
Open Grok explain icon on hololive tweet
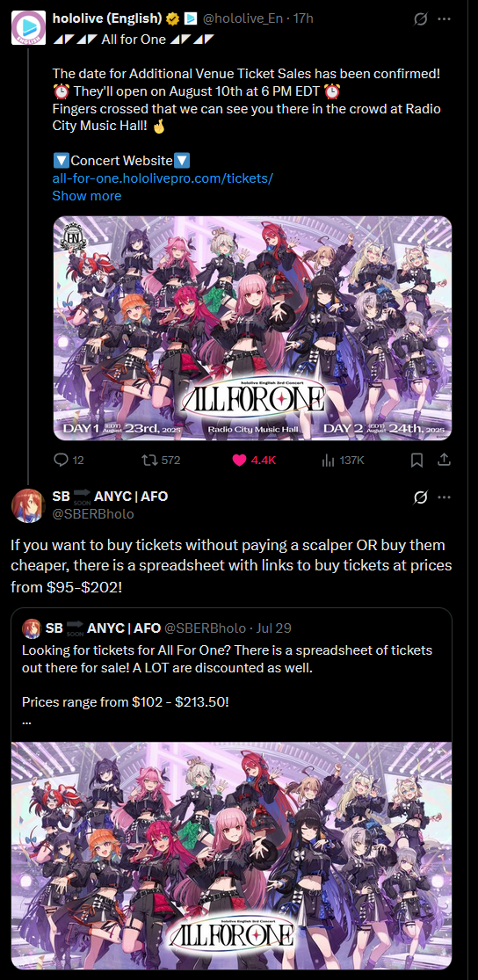tap(421, 19)
